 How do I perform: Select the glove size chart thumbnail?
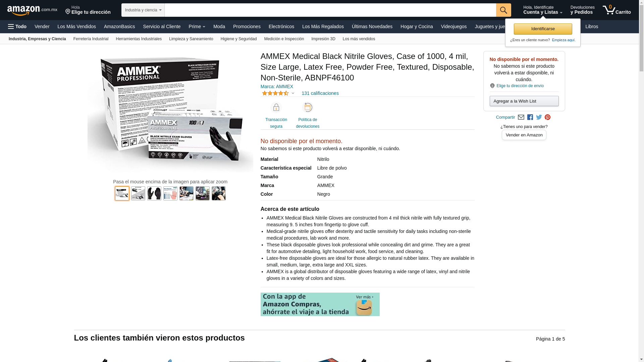(170, 193)
